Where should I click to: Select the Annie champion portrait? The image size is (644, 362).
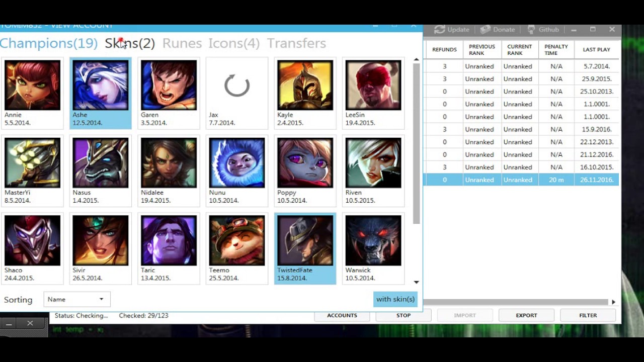click(32, 85)
